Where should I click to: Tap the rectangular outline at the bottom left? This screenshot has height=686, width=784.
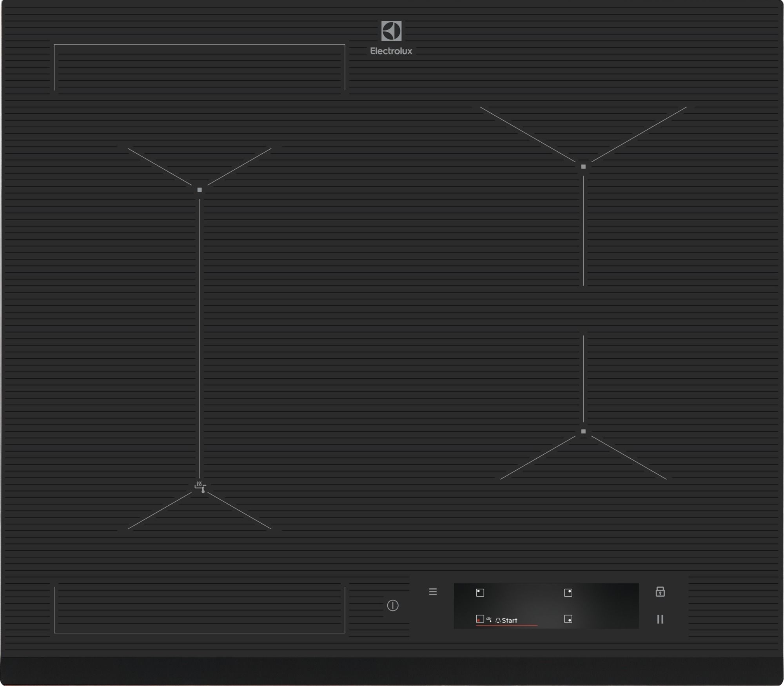(199, 610)
